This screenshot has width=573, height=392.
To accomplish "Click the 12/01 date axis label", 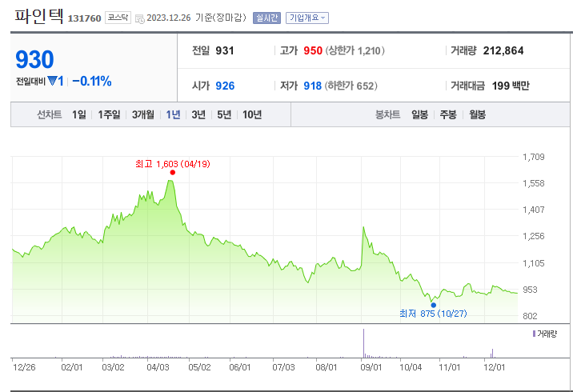I will click(494, 367).
